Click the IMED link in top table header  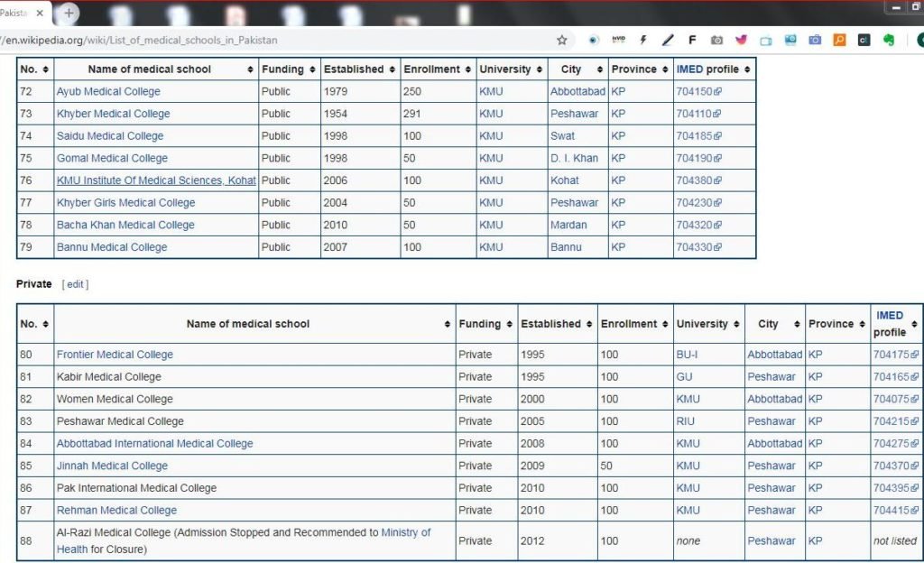click(690, 69)
